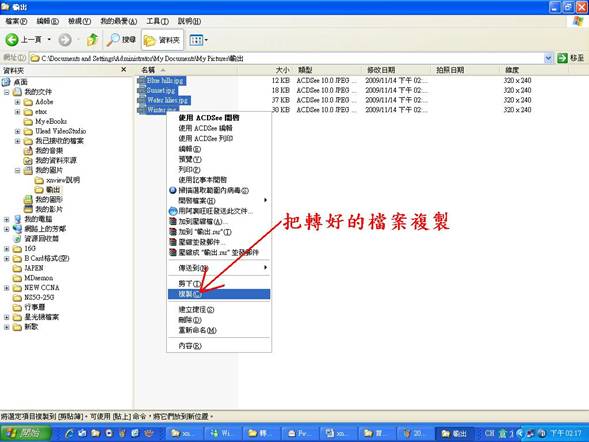Click the green Back arrow icon

pyautogui.click(x=12, y=39)
